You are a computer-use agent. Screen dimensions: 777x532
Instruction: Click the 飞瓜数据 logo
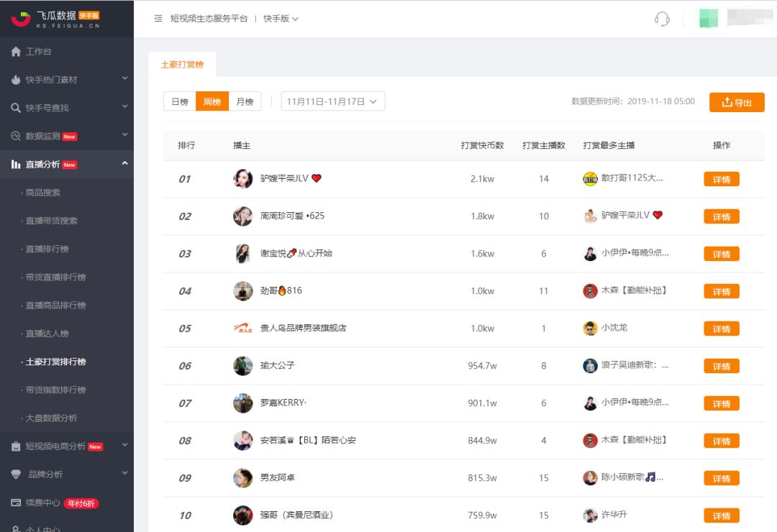point(54,18)
